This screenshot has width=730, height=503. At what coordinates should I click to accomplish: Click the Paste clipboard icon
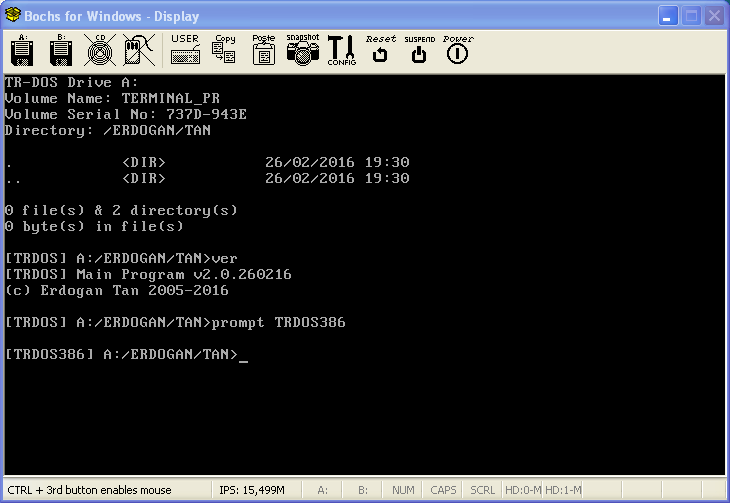tap(264, 49)
